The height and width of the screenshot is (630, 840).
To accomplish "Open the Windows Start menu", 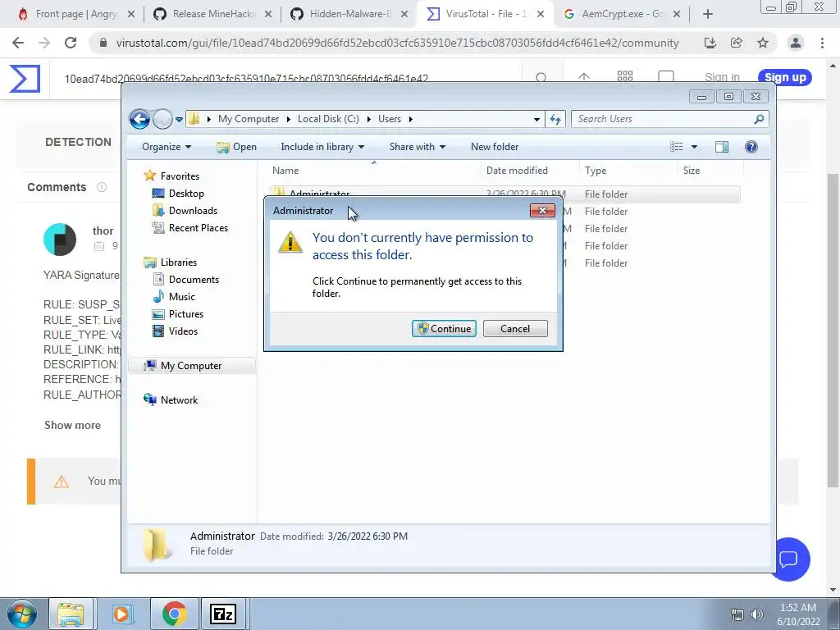I will click(x=21, y=614).
